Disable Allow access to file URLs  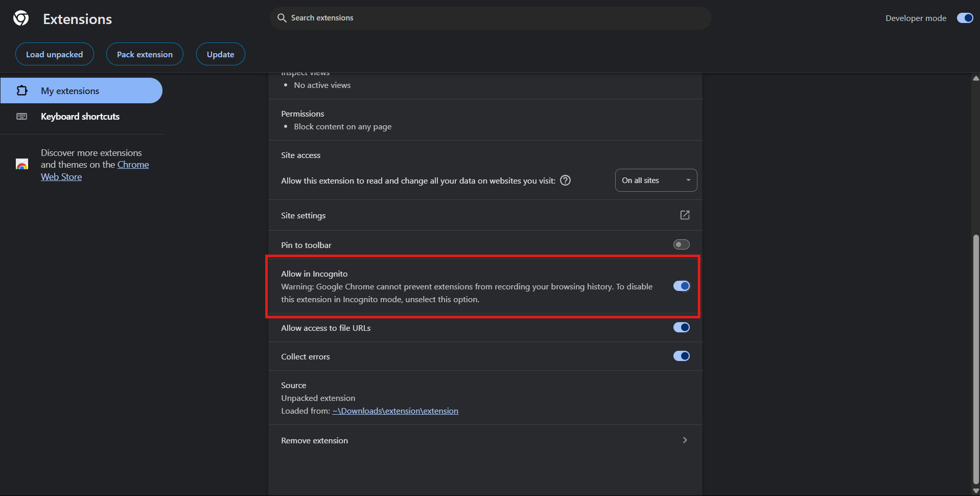pyautogui.click(x=681, y=328)
